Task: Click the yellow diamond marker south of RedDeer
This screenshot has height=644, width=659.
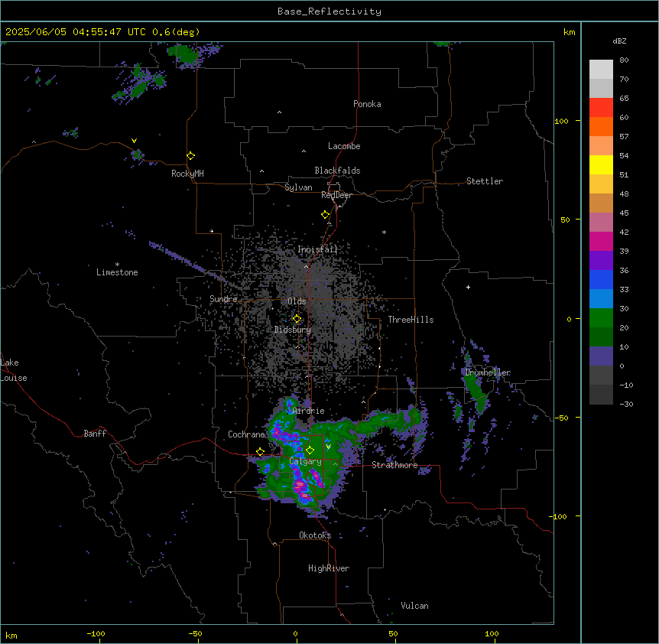Action: click(325, 215)
